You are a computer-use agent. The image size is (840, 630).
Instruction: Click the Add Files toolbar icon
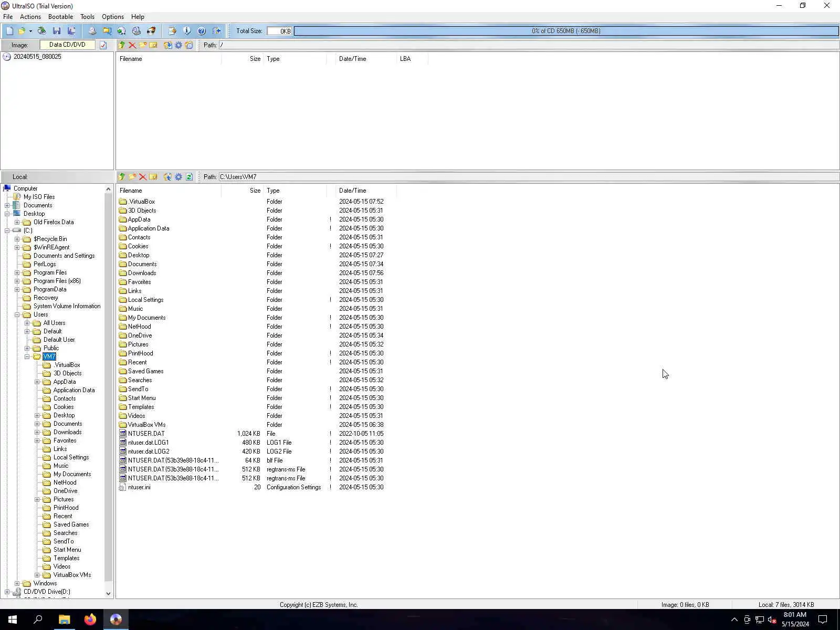point(172,31)
